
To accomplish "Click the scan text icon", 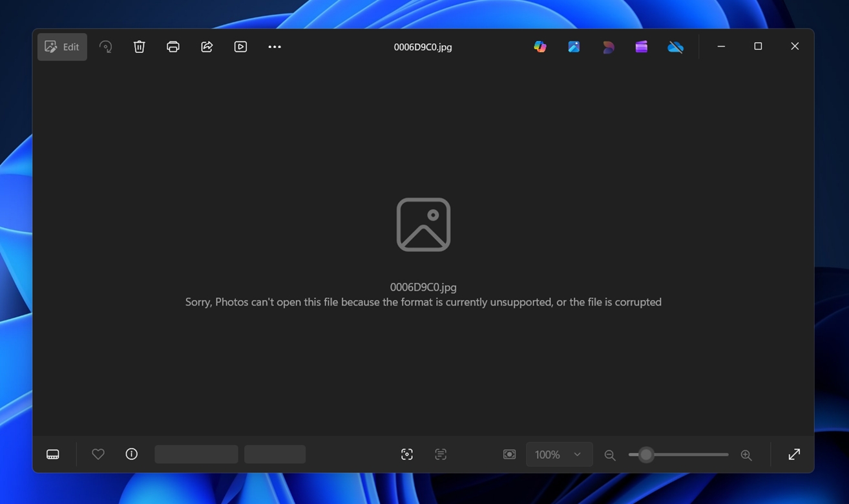I will pyautogui.click(x=441, y=455).
